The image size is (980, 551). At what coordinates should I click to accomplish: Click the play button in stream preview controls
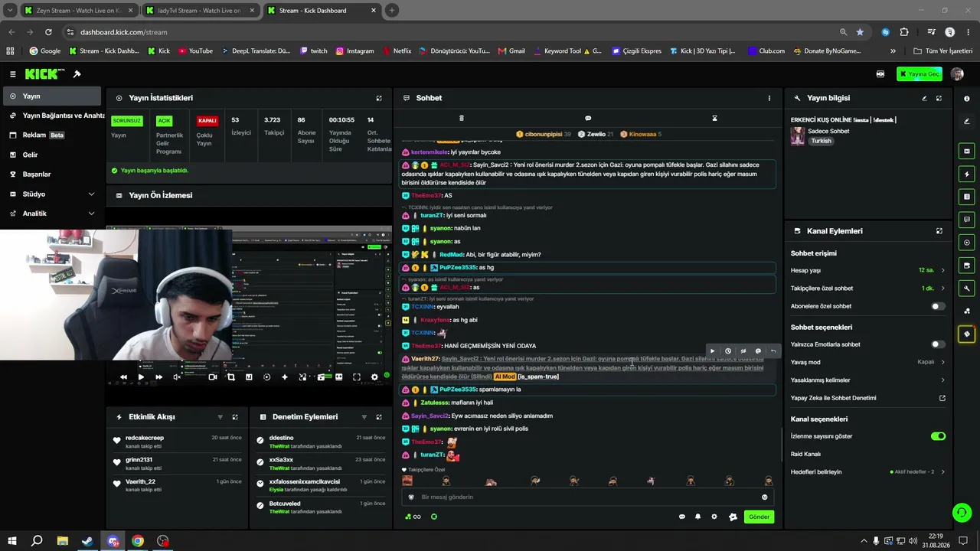click(141, 377)
